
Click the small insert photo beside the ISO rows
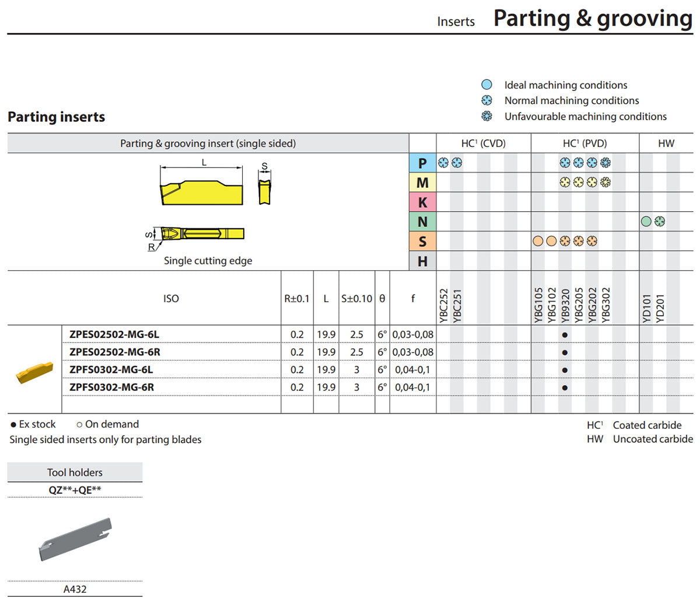(35, 372)
